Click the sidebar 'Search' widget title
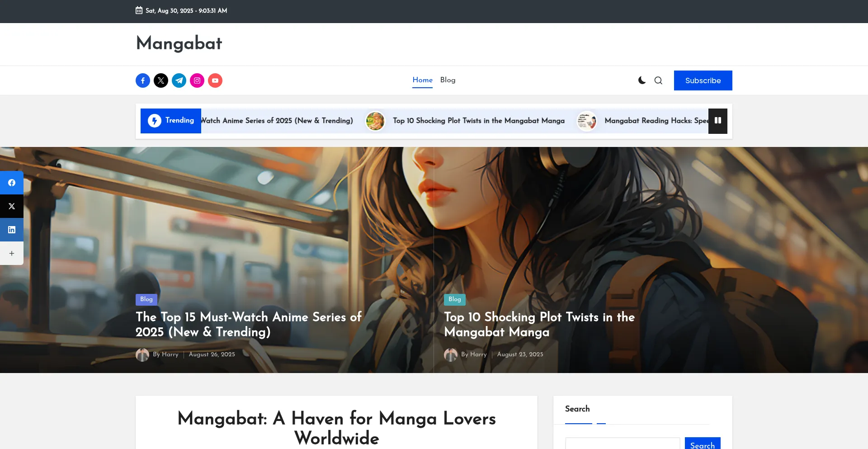Screen dimensions: 868x449 pyautogui.click(x=577, y=409)
